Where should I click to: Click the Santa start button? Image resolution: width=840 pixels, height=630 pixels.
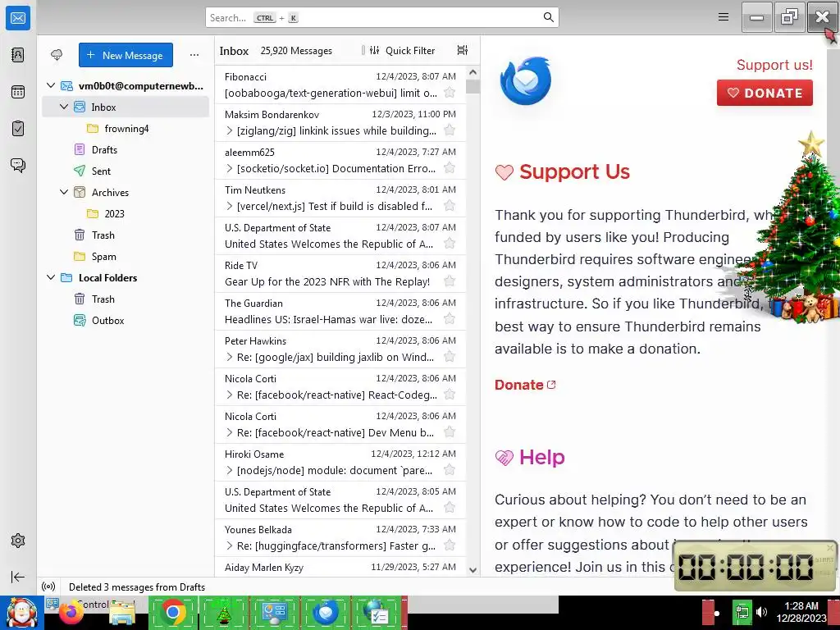(x=22, y=612)
